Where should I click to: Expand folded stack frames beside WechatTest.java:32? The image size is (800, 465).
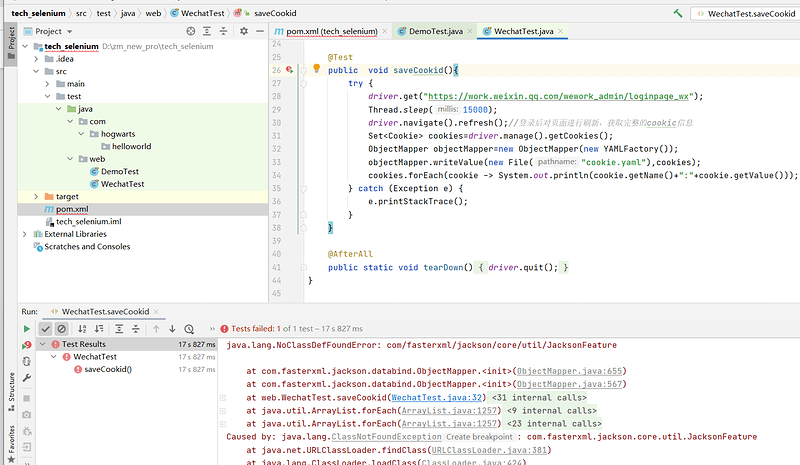(x=223, y=398)
